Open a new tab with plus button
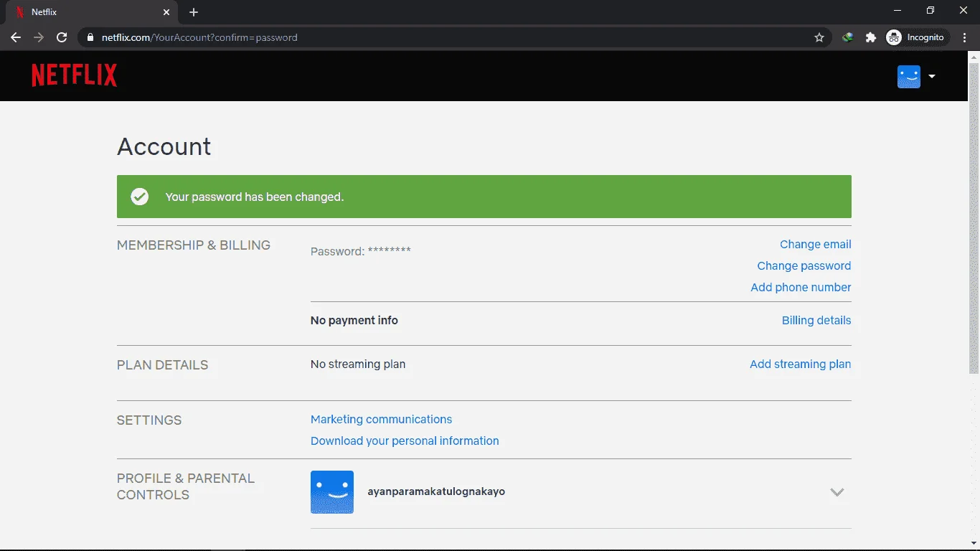Viewport: 980px width, 551px height. (194, 12)
